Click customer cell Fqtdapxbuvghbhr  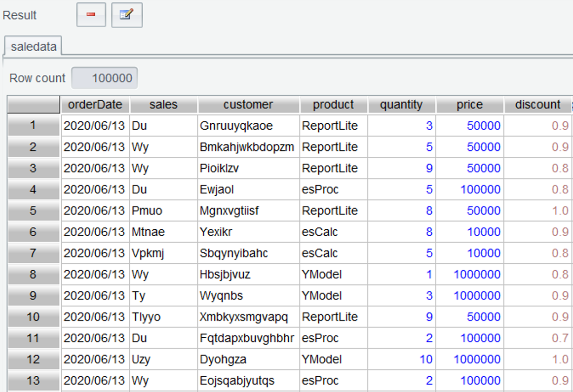[x=247, y=338]
